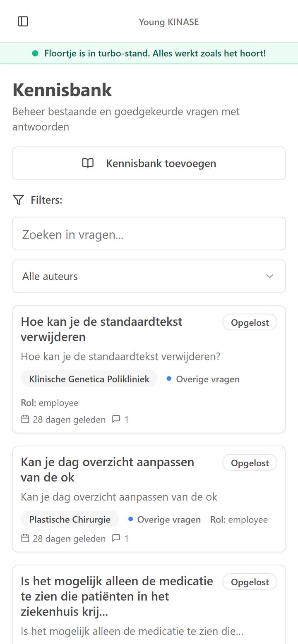The image size is (298, 644).
Task: Open question 'Kan je dag overzicht aanpassen van de ok'
Action: 108,470
